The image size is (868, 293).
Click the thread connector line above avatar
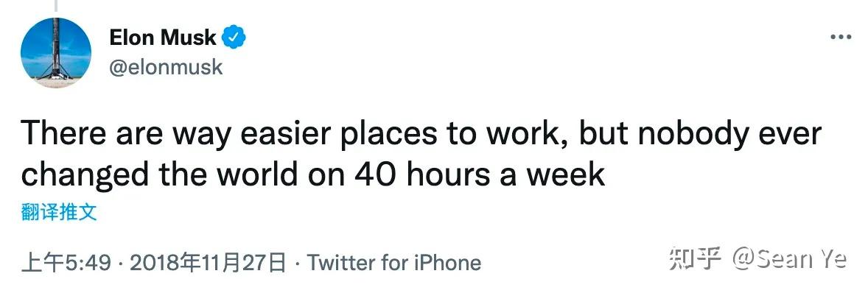56,6
